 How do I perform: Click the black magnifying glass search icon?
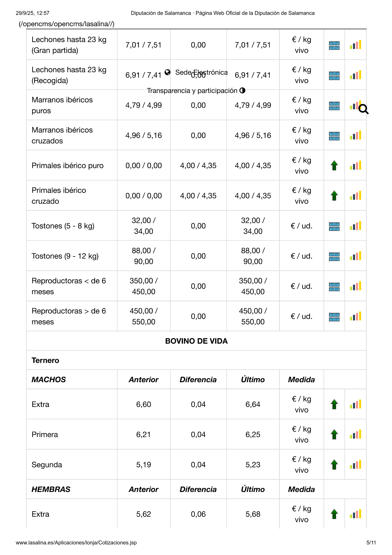tap(363, 109)
